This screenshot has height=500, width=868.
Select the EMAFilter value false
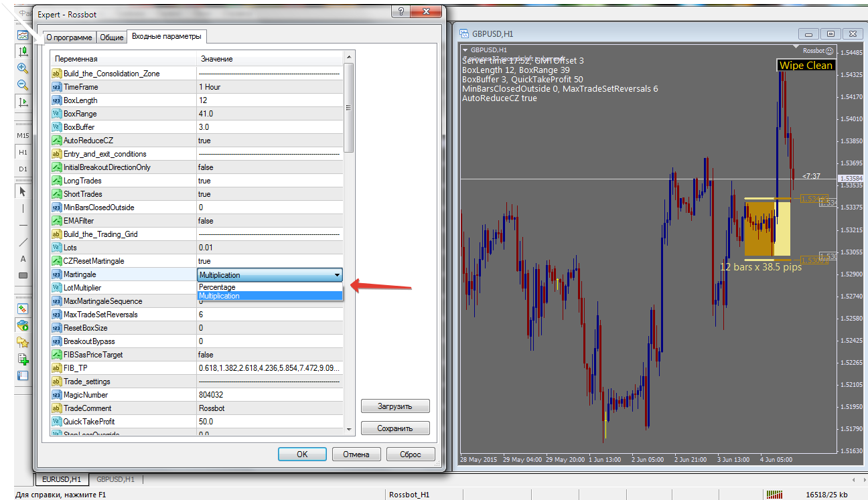coord(270,221)
